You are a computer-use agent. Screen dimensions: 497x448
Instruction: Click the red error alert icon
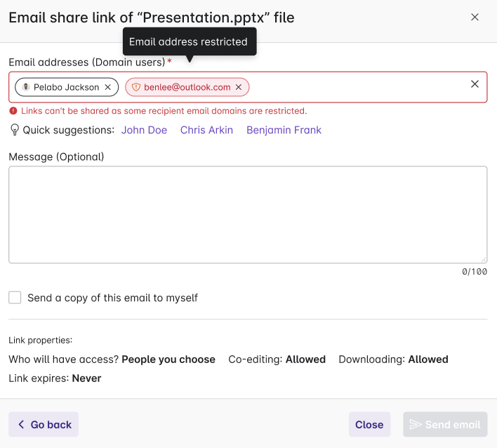tap(13, 111)
